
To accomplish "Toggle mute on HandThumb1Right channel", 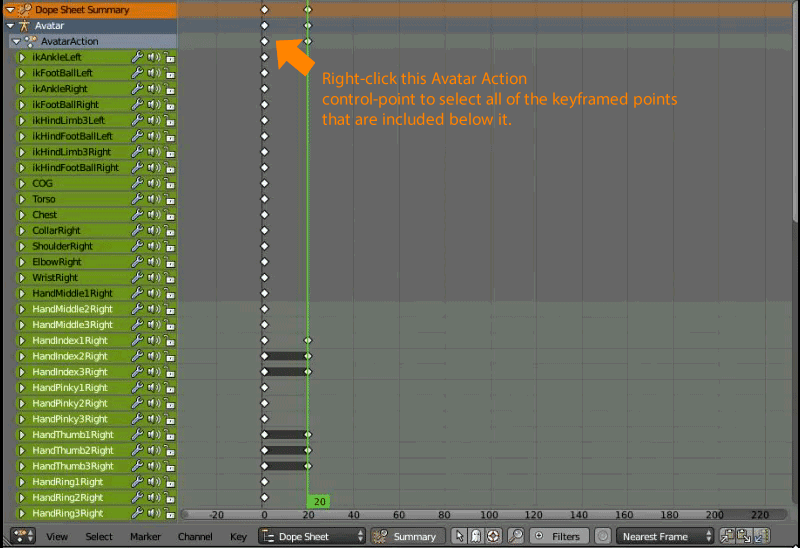I will 154,435.
